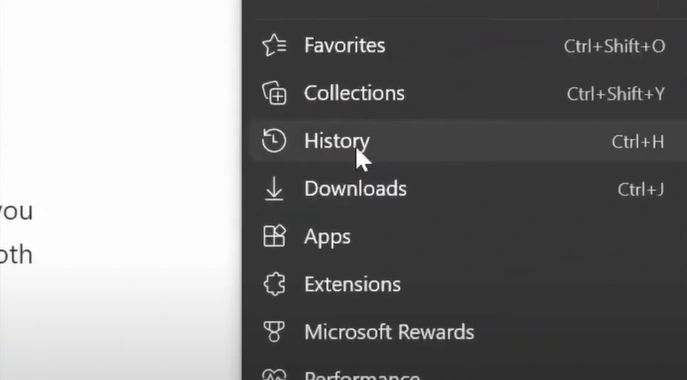This screenshot has width=687, height=380.
Task: Open the Downloads menu entry
Action: click(x=464, y=188)
